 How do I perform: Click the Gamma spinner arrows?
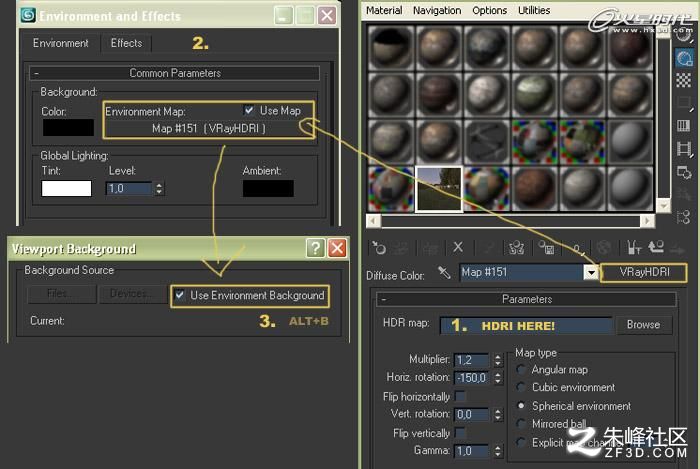498,451
